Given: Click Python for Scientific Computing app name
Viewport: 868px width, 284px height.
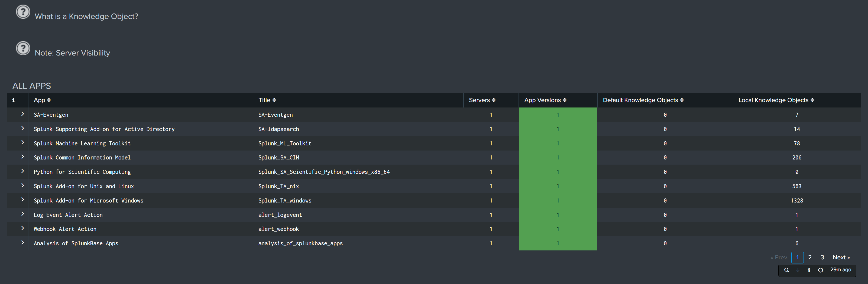Looking at the screenshot, I should [x=82, y=172].
